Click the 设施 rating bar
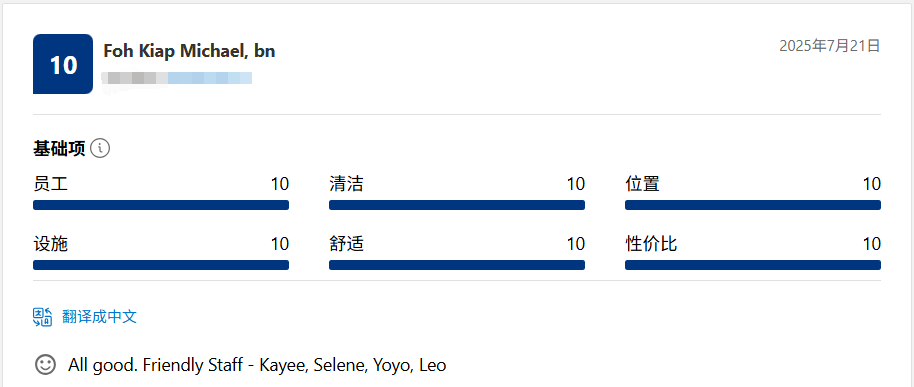The height and width of the screenshot is (387, 914). coord(161,265)
